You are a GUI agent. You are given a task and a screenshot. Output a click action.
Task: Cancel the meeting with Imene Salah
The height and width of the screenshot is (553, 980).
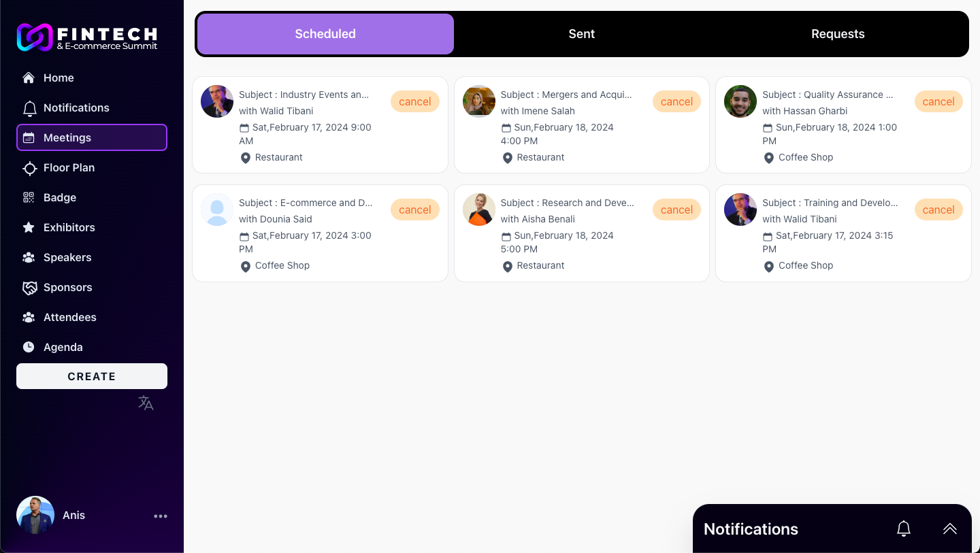[x=676, y=101]
